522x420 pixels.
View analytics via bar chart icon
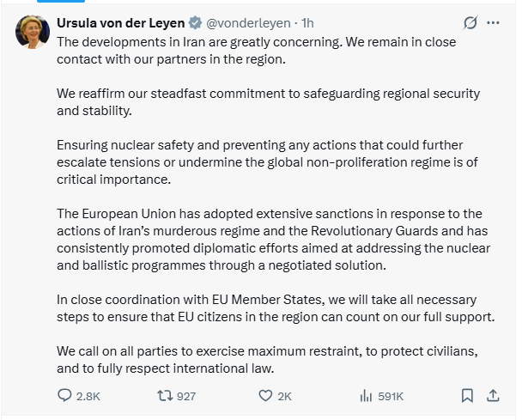(366, 396)
